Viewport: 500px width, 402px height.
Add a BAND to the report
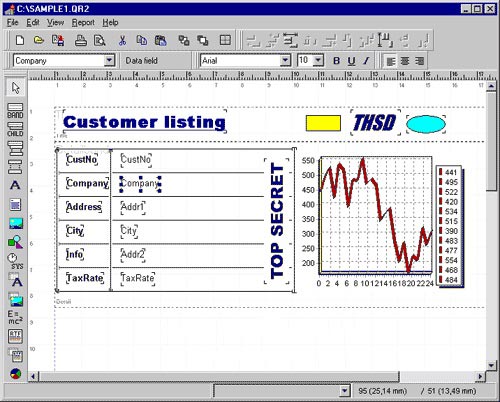coord(15,111)
